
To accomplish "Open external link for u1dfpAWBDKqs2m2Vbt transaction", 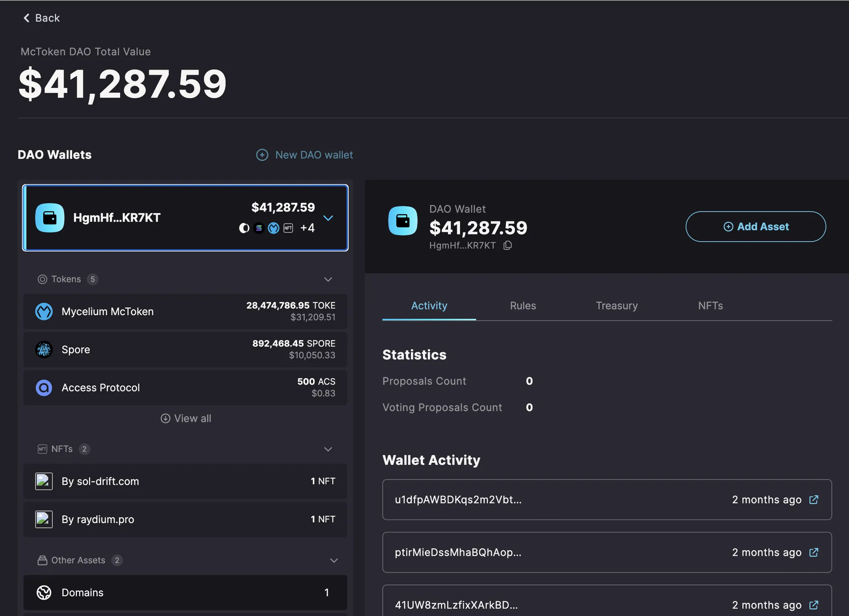I will click(x=813, y=500).
